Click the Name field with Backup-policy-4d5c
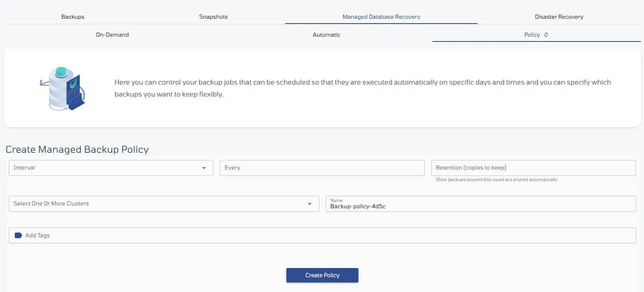Viewport: 644px width, 292px height. tap(481, 204)
